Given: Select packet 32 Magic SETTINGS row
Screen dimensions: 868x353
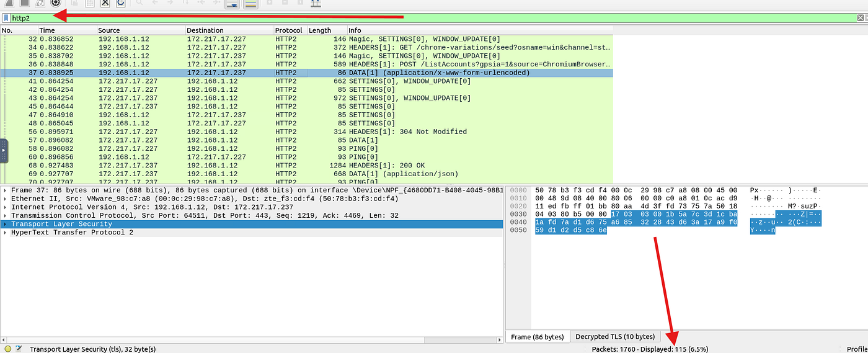Looking at the screenshot, I should point(306,38).
